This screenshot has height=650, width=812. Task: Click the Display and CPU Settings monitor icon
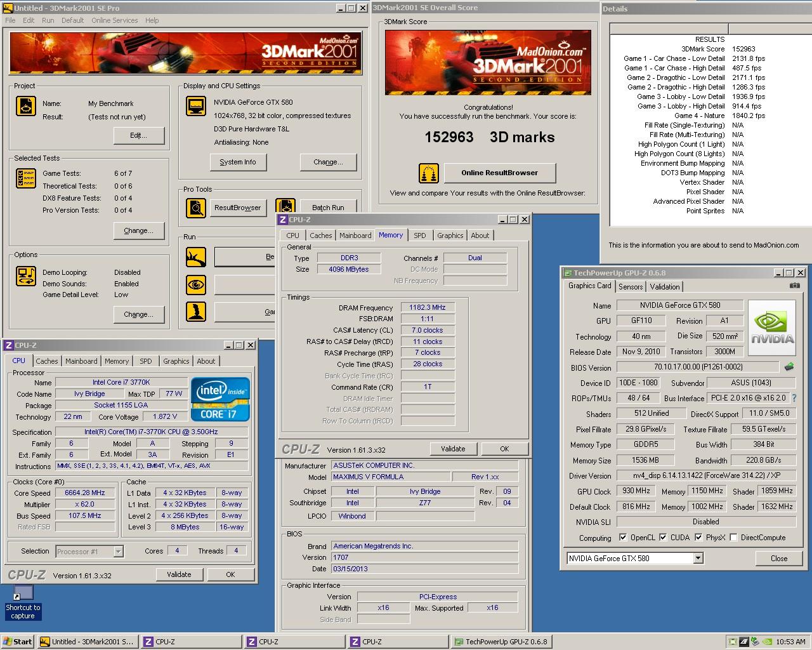click(x=195, y=106)
